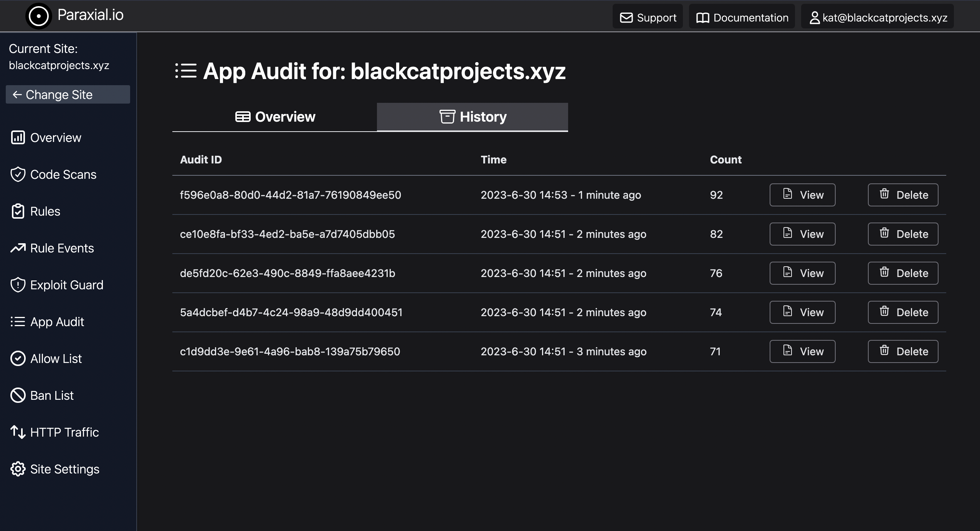The image size is (980, 531).
Task: Click the trash icon in Delete for audit f596e0a8
Action: click(884, 194)
